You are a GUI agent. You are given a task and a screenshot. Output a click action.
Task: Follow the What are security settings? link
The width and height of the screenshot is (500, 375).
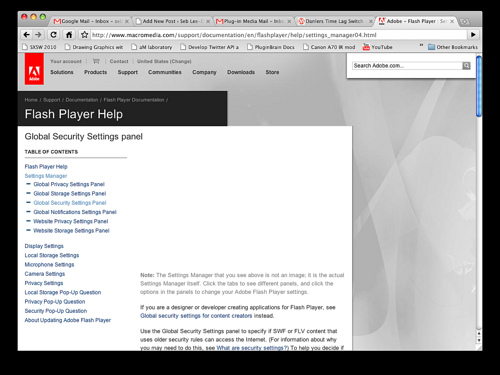[x=252, y=348]
